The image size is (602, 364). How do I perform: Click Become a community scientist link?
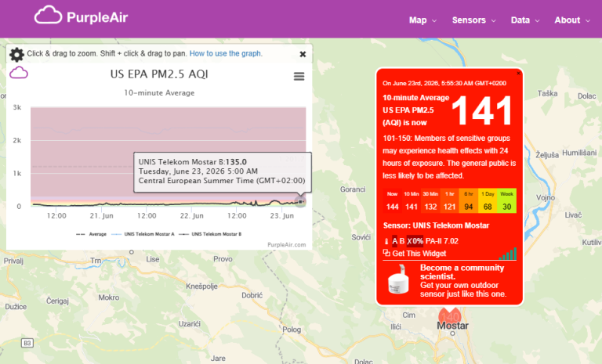(x=462, y=272)
